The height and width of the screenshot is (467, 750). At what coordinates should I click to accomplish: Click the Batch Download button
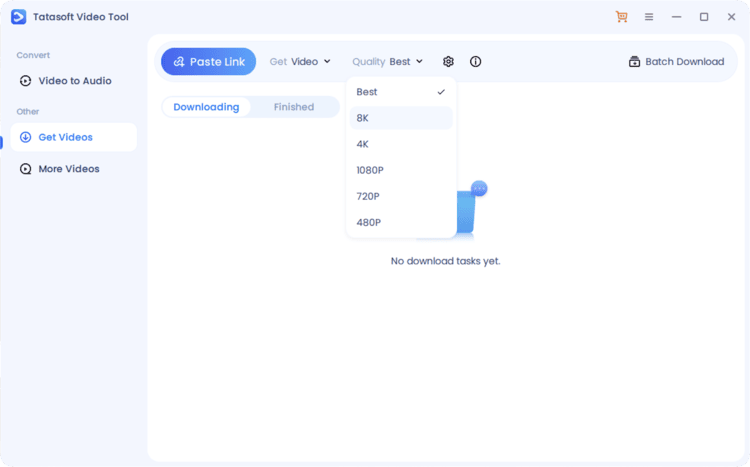tap(676, 62)
